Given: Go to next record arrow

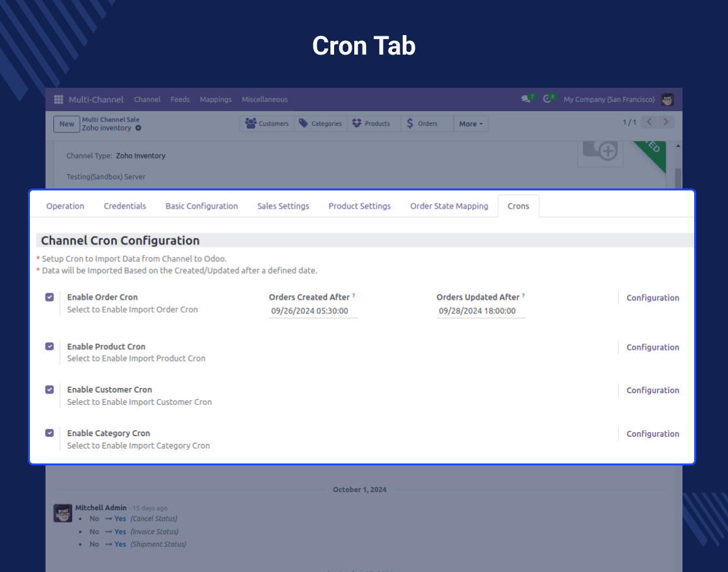Looking at the screenshot, I should coord(666,122).
